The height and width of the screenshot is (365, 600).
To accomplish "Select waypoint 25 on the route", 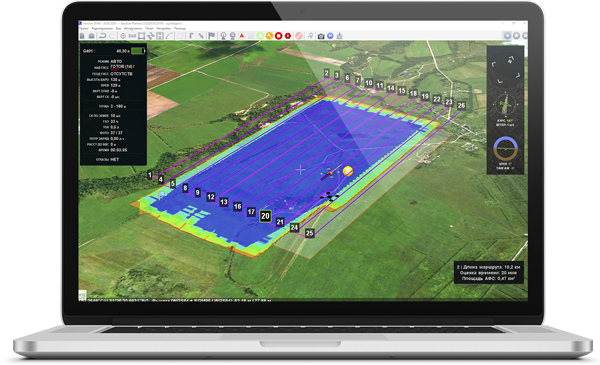I will click(309, 233).
